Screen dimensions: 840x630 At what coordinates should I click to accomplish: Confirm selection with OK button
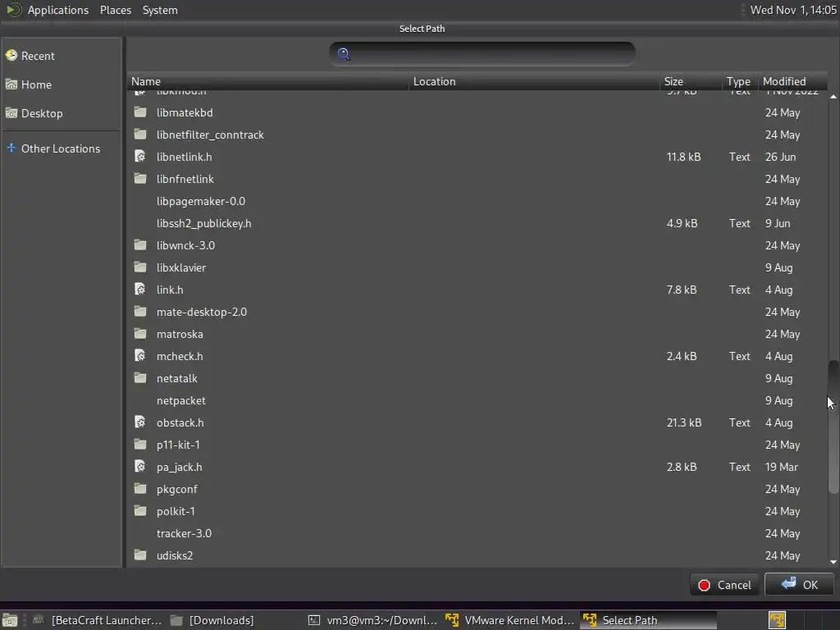point(799,584)
